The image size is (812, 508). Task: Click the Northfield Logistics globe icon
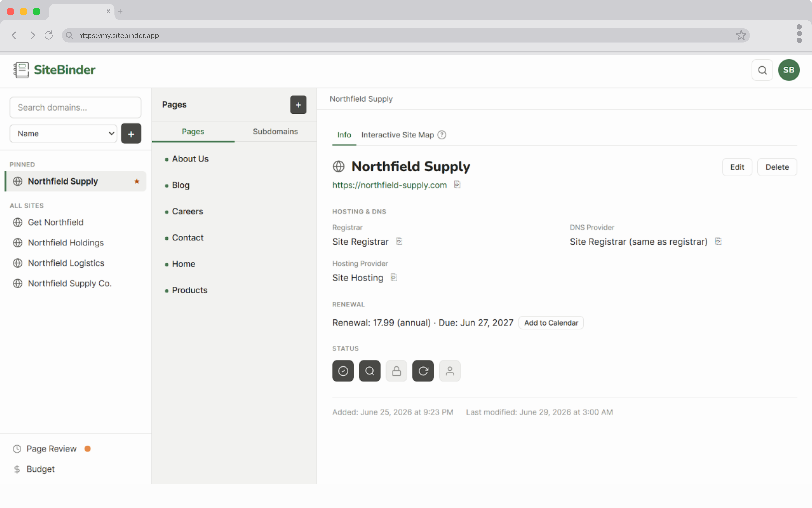click(17, 263)
